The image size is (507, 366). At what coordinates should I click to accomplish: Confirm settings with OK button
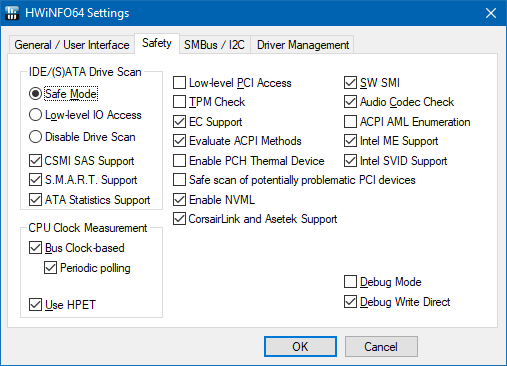300,346
